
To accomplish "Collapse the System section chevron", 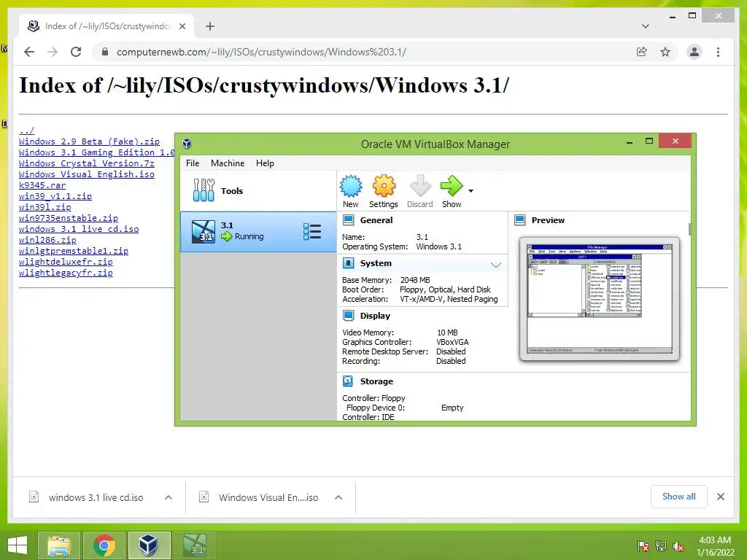I will tap(496, 265).
